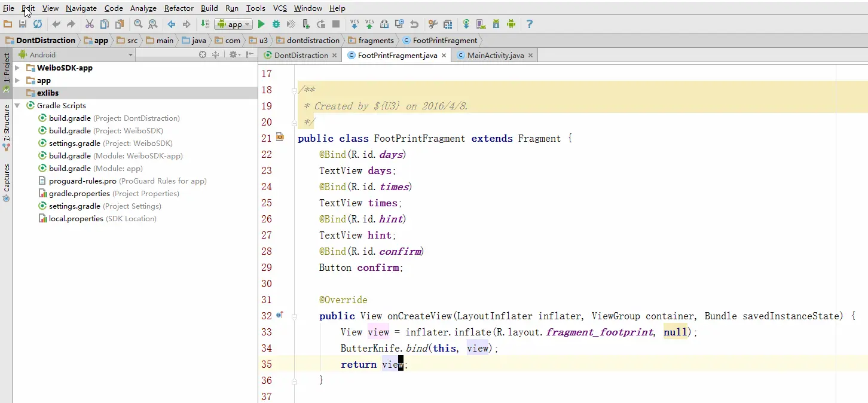
Task: Open Help via the question mark icon
Action: pyautogui.click(x=529, y=25)
